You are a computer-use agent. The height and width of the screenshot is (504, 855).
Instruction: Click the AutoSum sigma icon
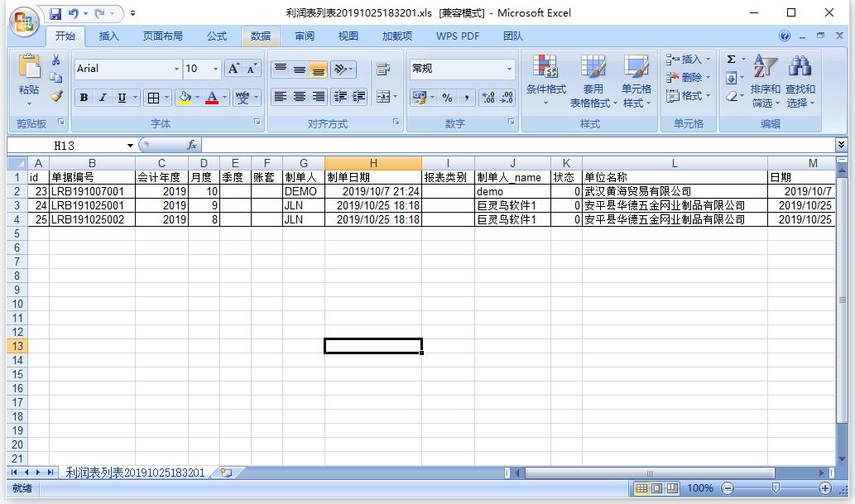(731, 60)
